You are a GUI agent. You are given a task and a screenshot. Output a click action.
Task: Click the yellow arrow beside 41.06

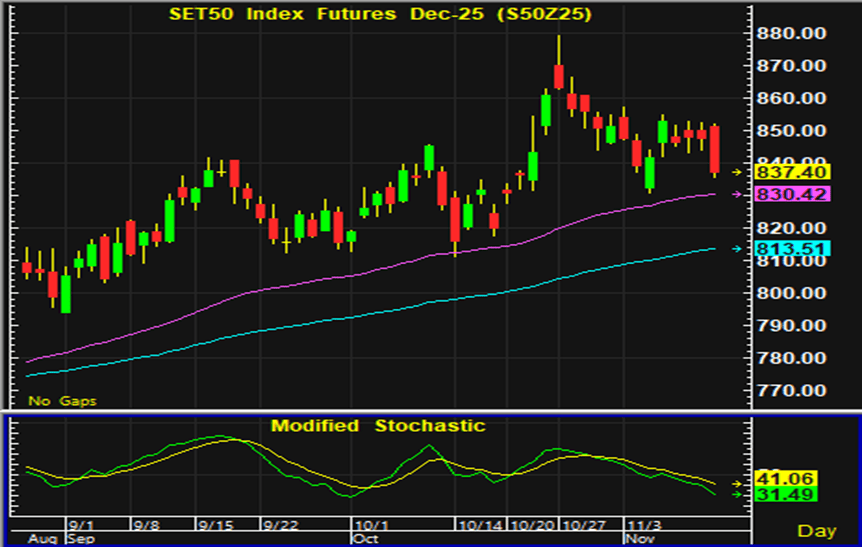(x=738, y=483)
